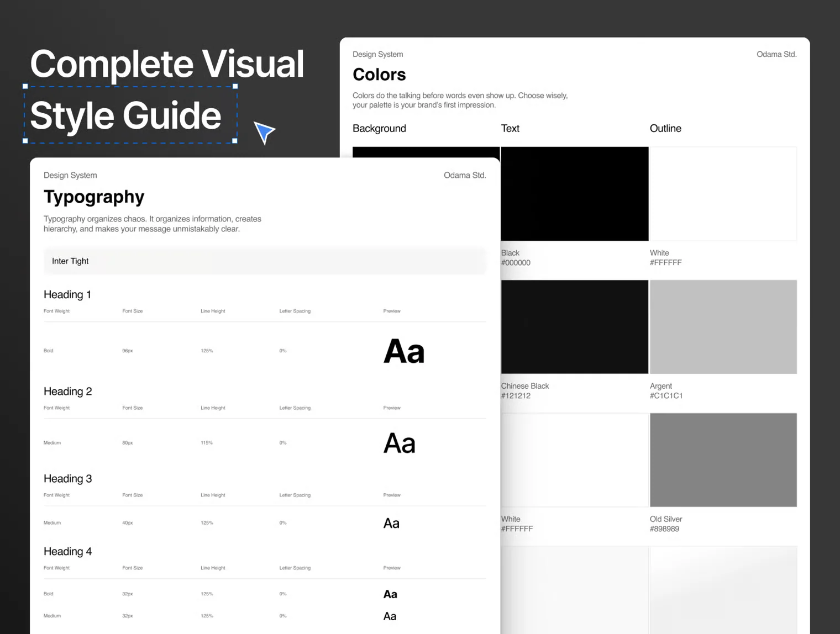The image size is (840, 634).
Task: Click the top-left handle of the Style Guide selection
Action: pyautogui.click(x=25, y=86)
